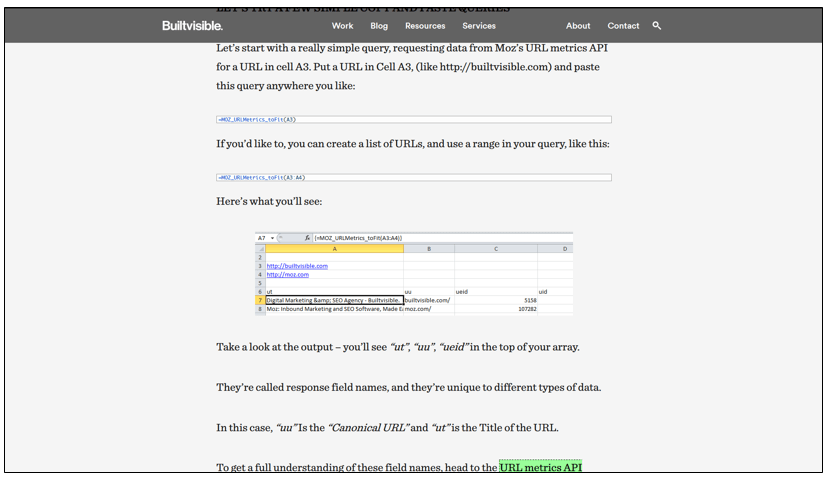Click the row 8 header in spreadsheet
This screenshot has width=829, height=480.
point(260,309)
